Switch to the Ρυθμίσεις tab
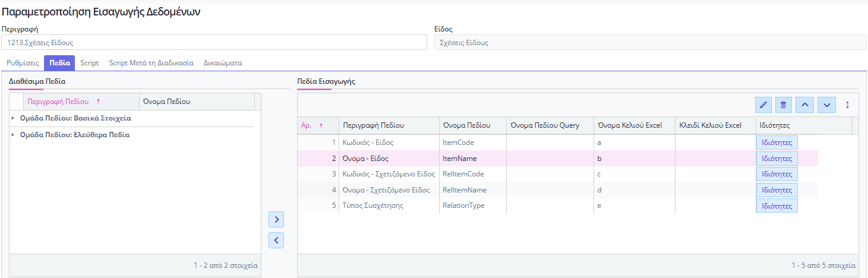The height and width of the screenshot is (278, 868). pos(23,62)
